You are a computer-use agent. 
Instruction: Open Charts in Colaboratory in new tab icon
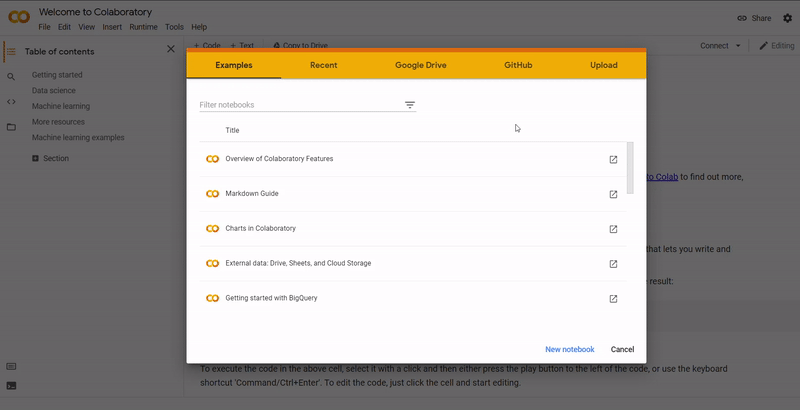(x=613, y=229)
